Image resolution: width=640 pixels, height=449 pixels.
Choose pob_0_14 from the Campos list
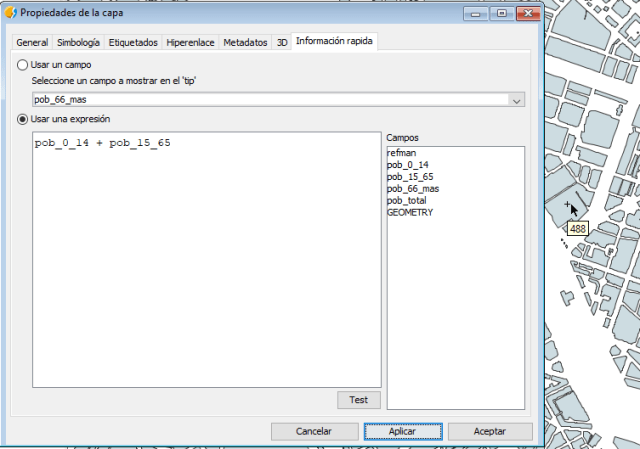tap(408, 165)
